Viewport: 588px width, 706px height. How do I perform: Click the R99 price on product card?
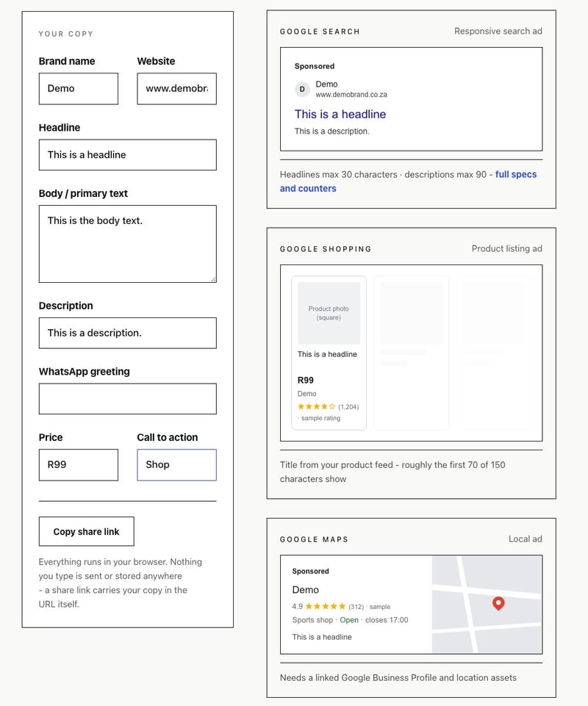tap(306, 381)
